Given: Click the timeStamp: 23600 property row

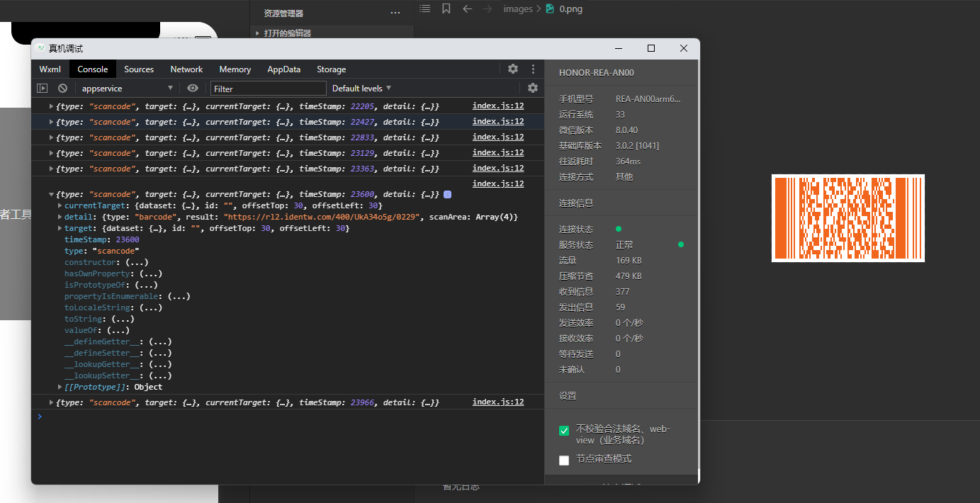Looking at the screenshot, I should pyautogui.click(x=102, y=239).
